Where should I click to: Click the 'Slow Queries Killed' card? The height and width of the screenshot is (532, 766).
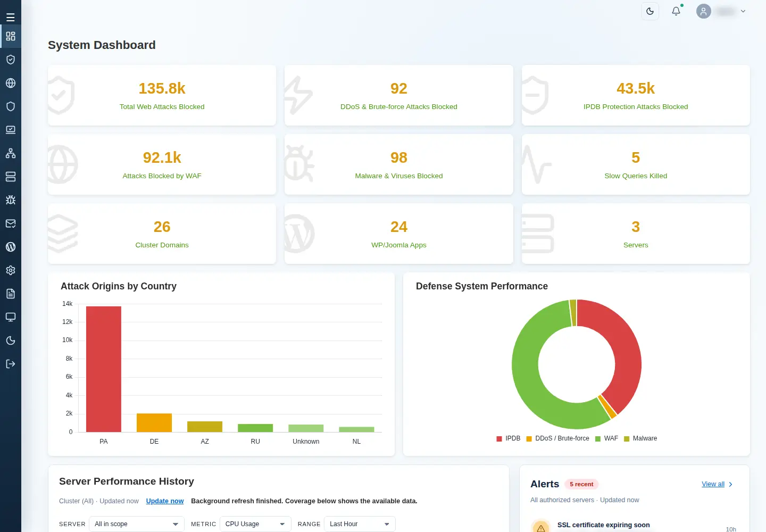coord(636,164)
